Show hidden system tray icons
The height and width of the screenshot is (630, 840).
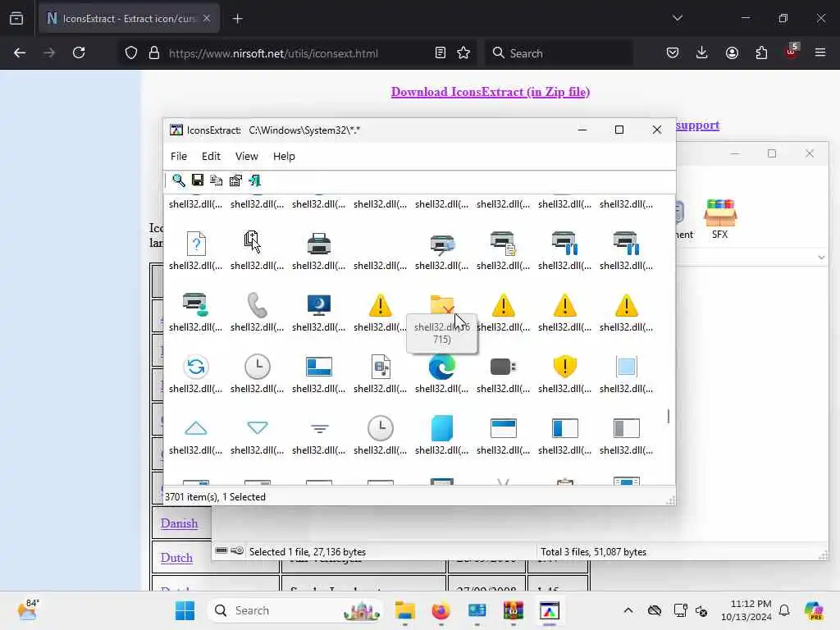(x=628, y=610)
